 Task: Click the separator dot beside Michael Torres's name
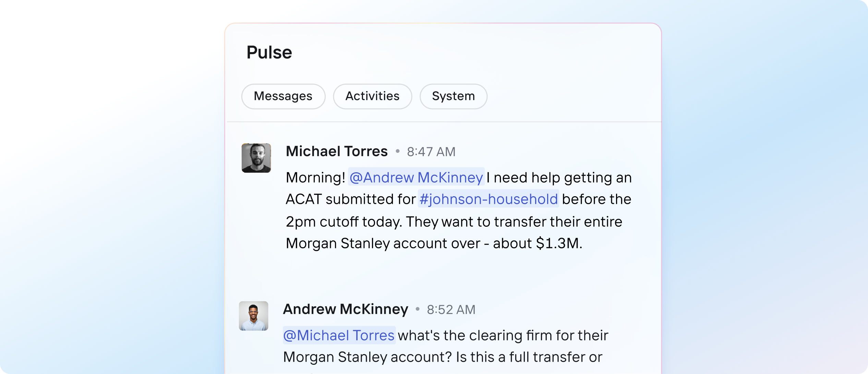click(x=398, y=152)
